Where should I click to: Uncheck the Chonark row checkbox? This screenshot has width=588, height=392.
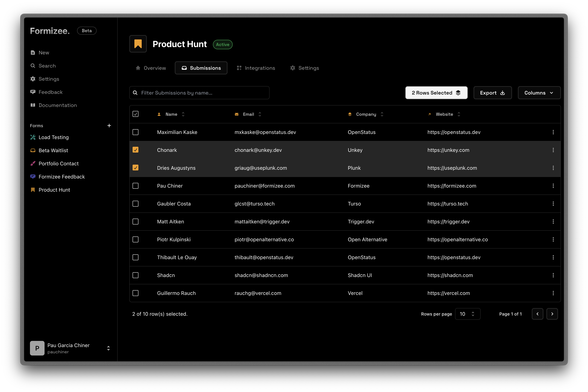coord(135,150)
